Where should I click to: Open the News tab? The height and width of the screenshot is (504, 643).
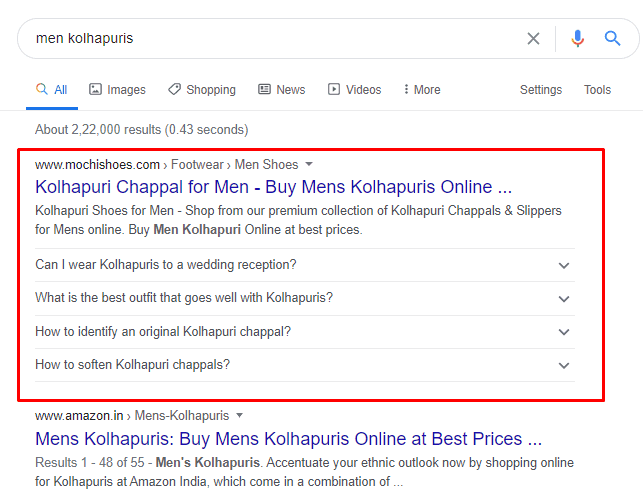point(282,89)
